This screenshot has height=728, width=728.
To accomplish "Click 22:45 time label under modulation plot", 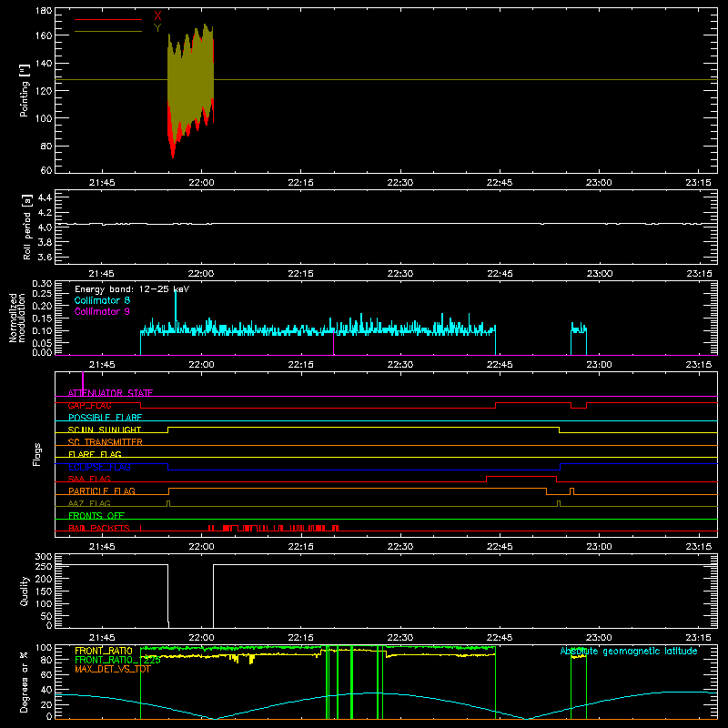I will point(500,365).
